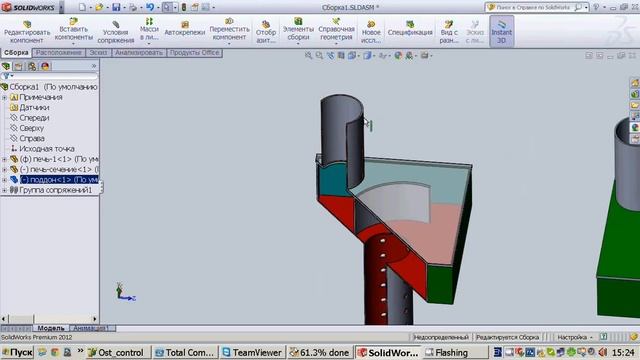The image size is (640, 360).
Task: Open the Настройка status bar dropdown
Action: click(x=575, y=337)
